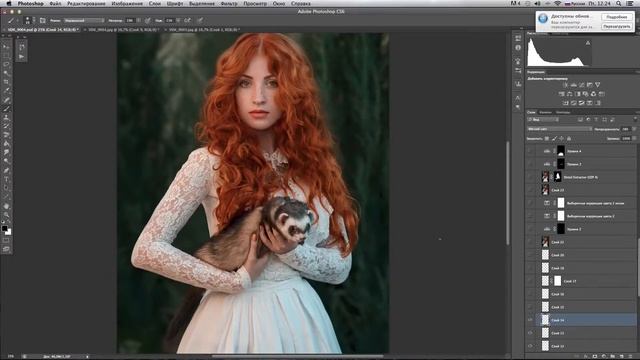Select the Lasso tool
Viewport: 640px width, 360px height.
click(6, 64)
